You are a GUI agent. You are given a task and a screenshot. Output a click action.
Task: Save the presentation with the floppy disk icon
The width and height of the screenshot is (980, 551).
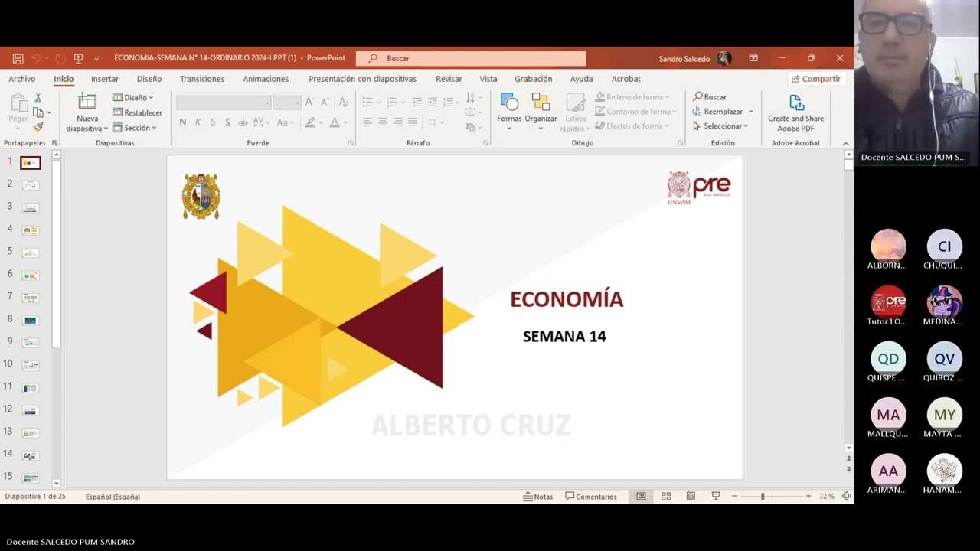pyautogui.click(x=18, y=58)
